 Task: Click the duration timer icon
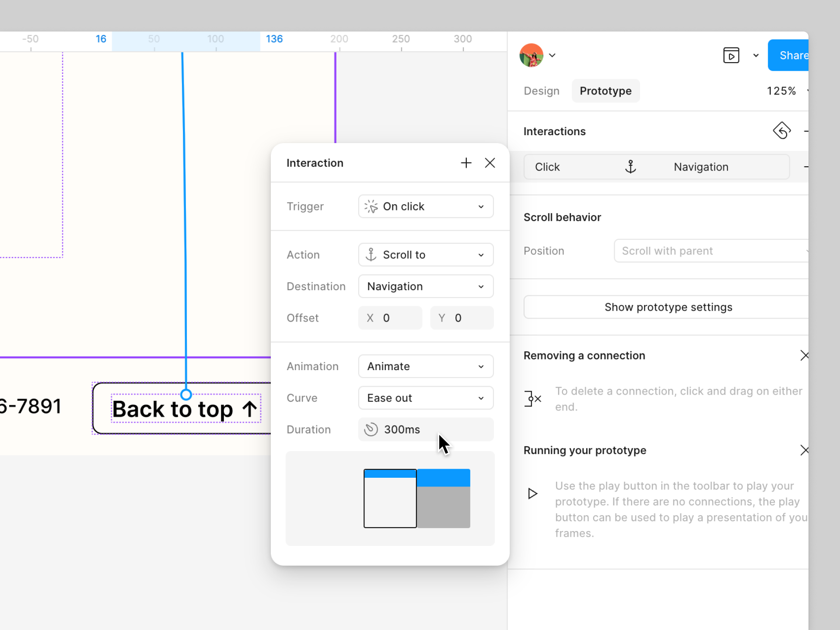click(371, 429)
